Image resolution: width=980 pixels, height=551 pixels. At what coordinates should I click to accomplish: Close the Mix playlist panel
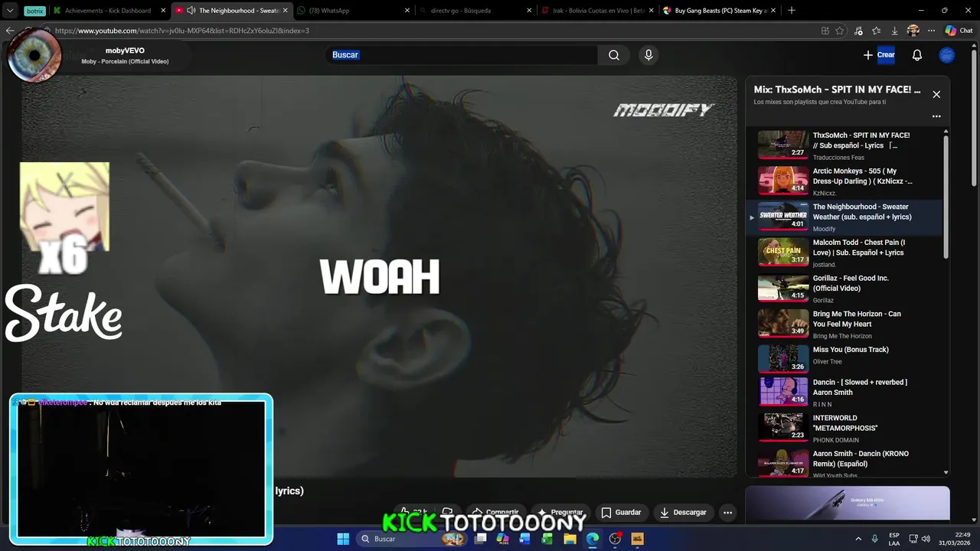[x=936, y=94]
